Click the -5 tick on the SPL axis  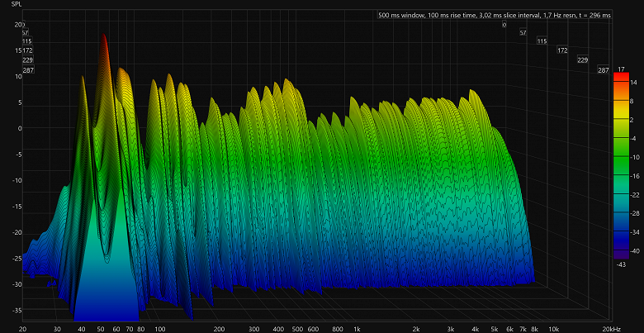pyautogui.click(x=18, y=155)
